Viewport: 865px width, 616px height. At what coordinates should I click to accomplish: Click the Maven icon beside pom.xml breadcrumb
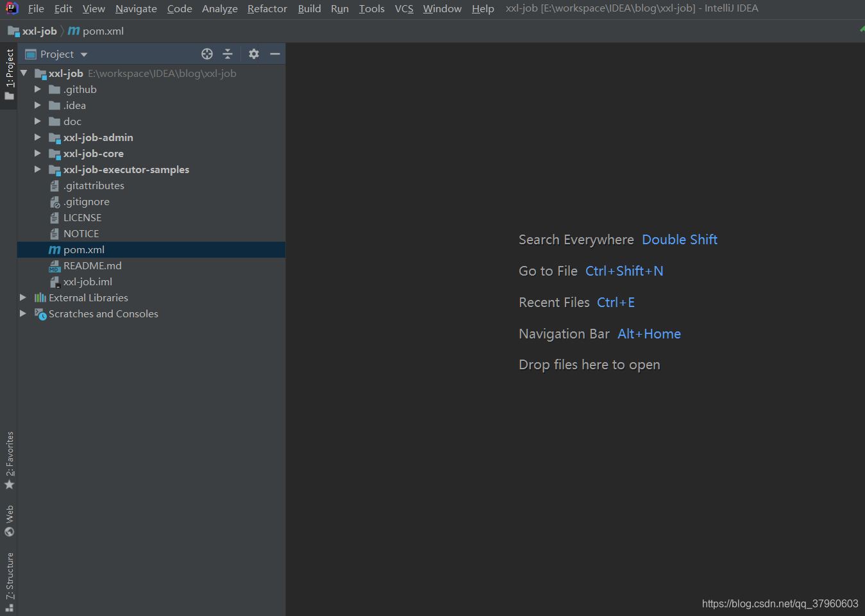[x=74, y=31]
